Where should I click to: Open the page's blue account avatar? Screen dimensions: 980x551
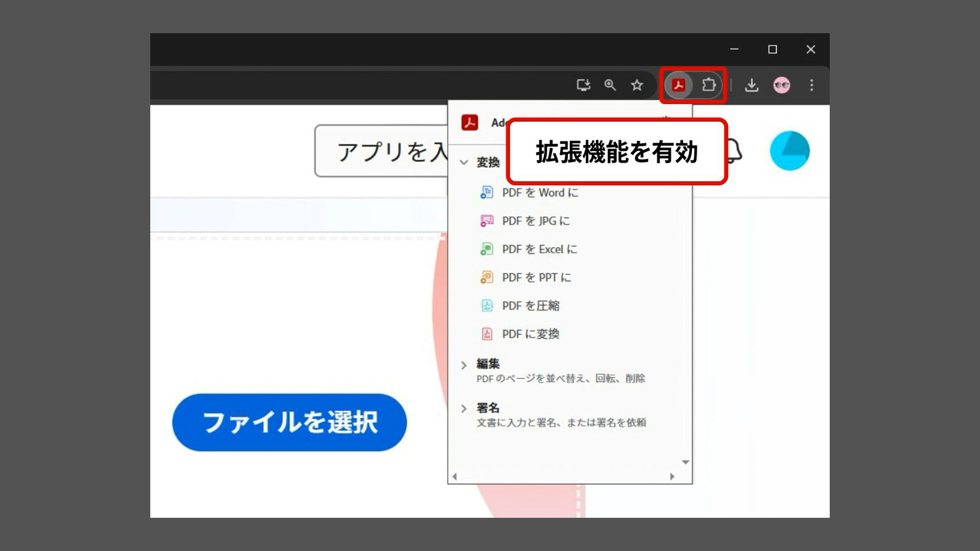coord(789,151)
